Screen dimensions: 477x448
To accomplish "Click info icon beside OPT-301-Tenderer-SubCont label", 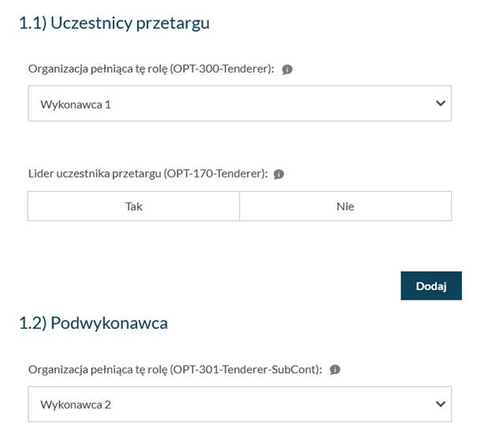I will [x=334, y=369].
